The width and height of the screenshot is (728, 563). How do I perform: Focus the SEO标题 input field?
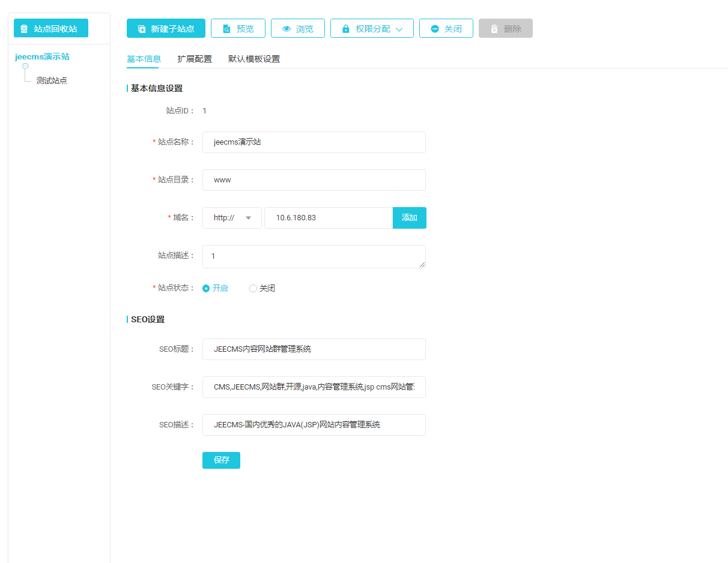(x=314, y=349)
